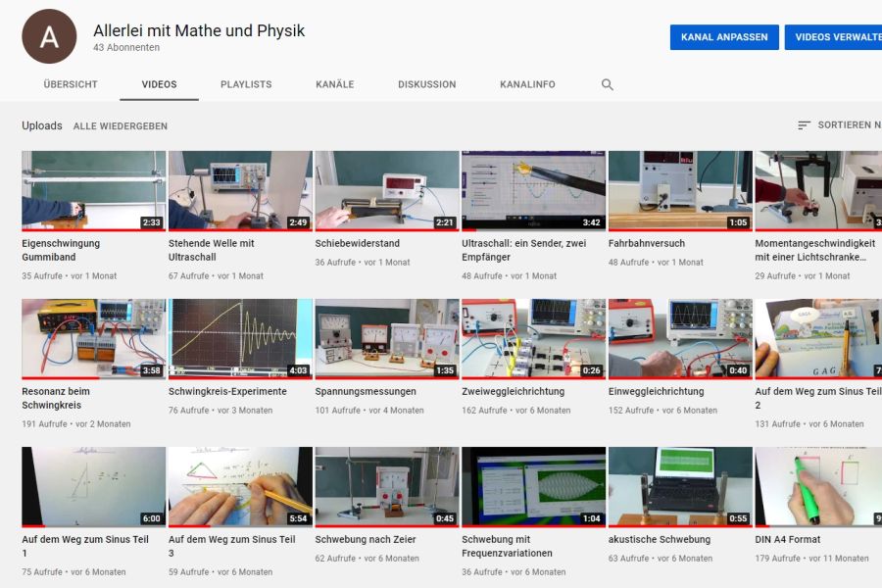Image resolution: width=882 pixels, height=588 pixels.
Task: Click '179 Aufrufe • vor 11 Monaten' text
Action: click(811, 559)
